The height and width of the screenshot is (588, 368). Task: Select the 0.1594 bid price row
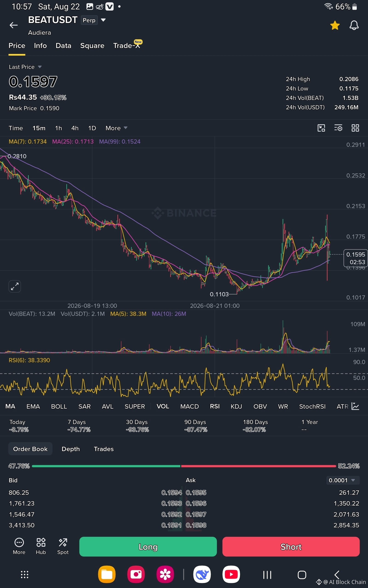pos(95,492)
